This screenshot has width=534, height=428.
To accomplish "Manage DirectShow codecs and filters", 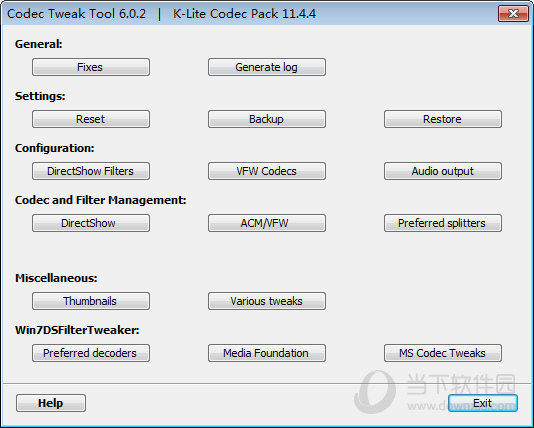I will (91, 223).
